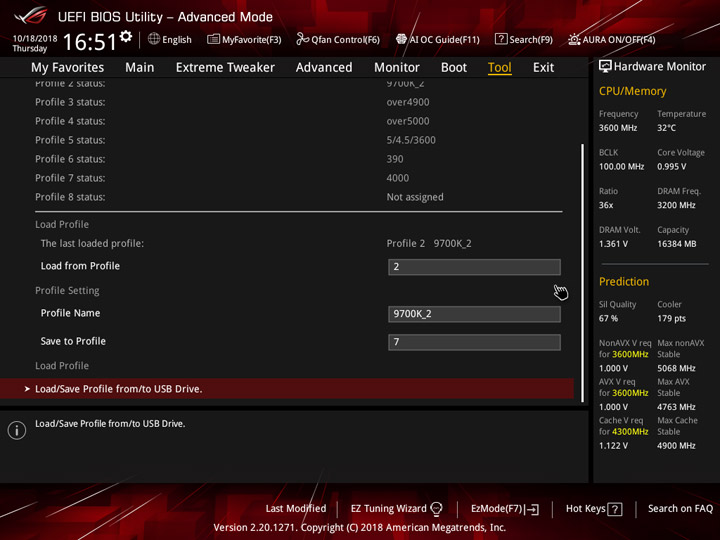Click the 10/18/2018 date
The height and width of the screenshot is (540, 720).
(35, 39)
